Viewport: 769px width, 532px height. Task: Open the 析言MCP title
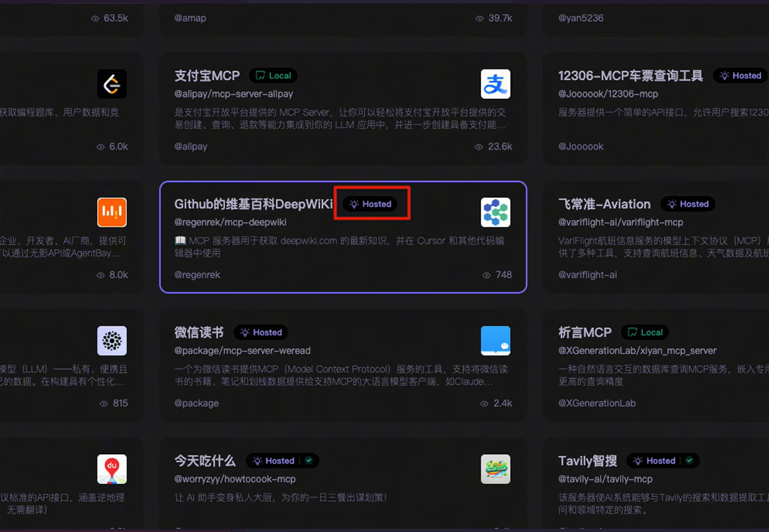tap(585, 332)
